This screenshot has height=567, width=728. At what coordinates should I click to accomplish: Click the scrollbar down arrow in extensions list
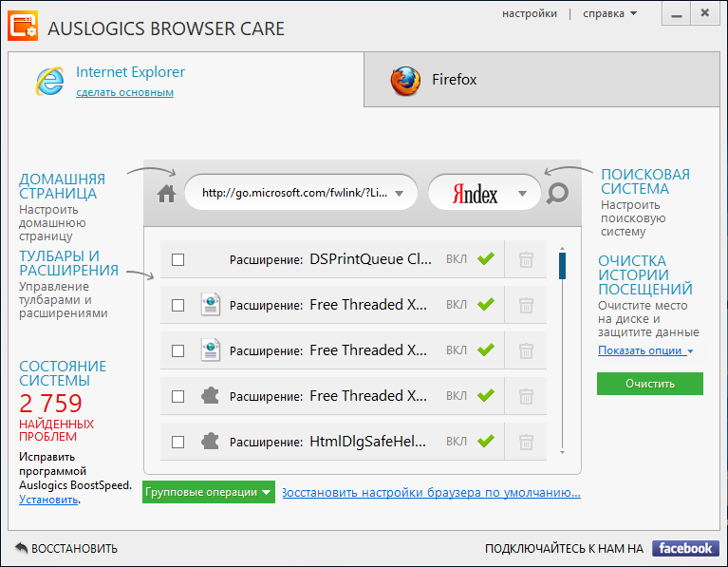562,452
